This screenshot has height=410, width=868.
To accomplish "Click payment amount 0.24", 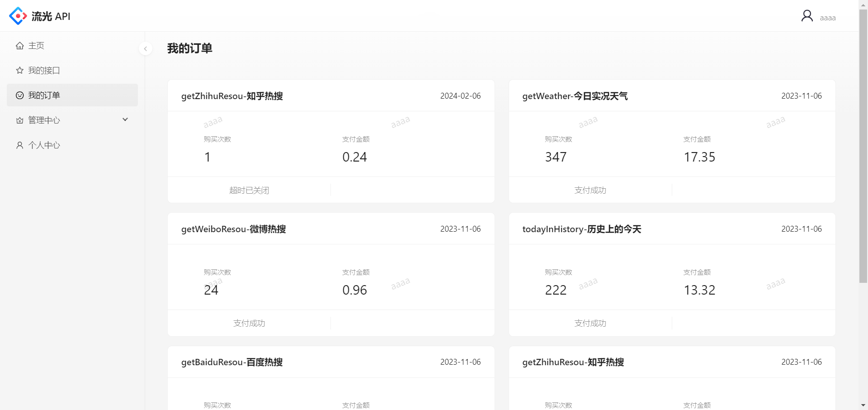I will pyautogui.click(x=354, y=157).
